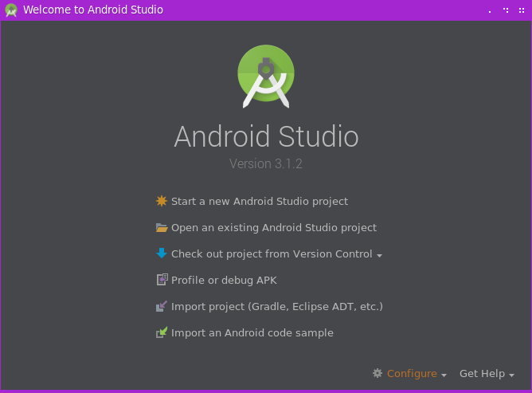The height and width of the screenshot is (393, 532).
Task: Check out project from Version Control
Action: (272, 253)
